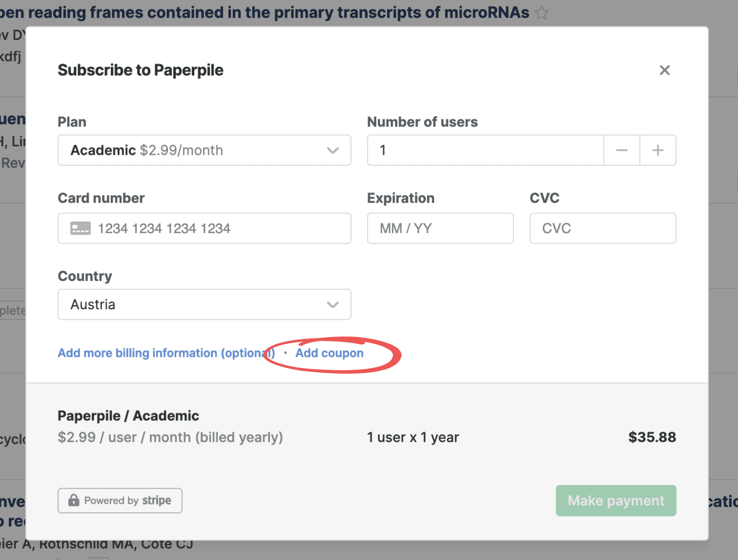Open Add more billing information link
This screenshot has width=738, height=560.
coord(165,353)
